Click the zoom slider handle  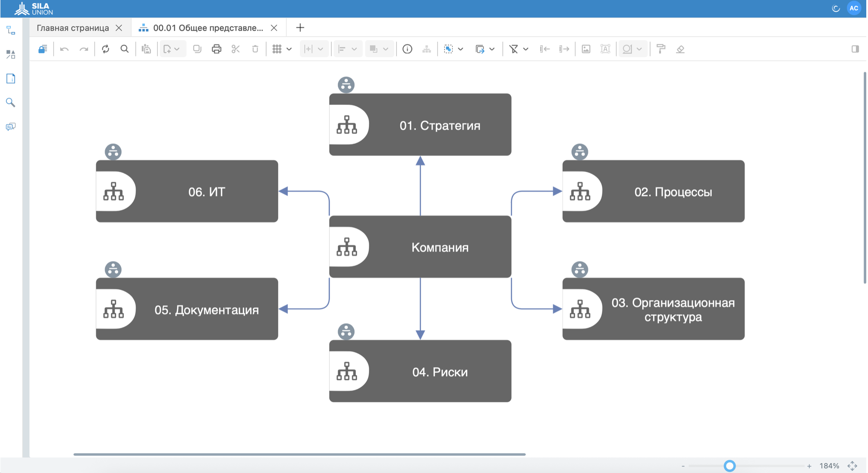tap(730, 466)
